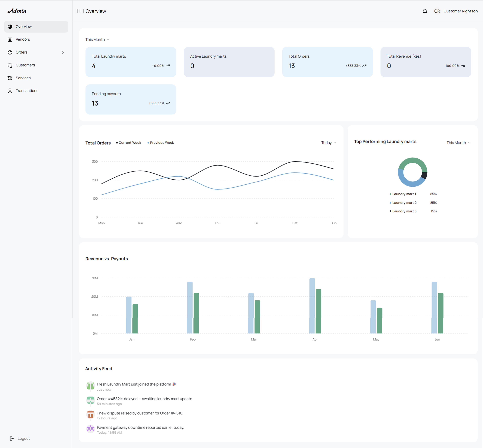Click the Pending payouts stat card
This screenshot has height=448, width=483.
pyautogui.click(x=131, y=99)
